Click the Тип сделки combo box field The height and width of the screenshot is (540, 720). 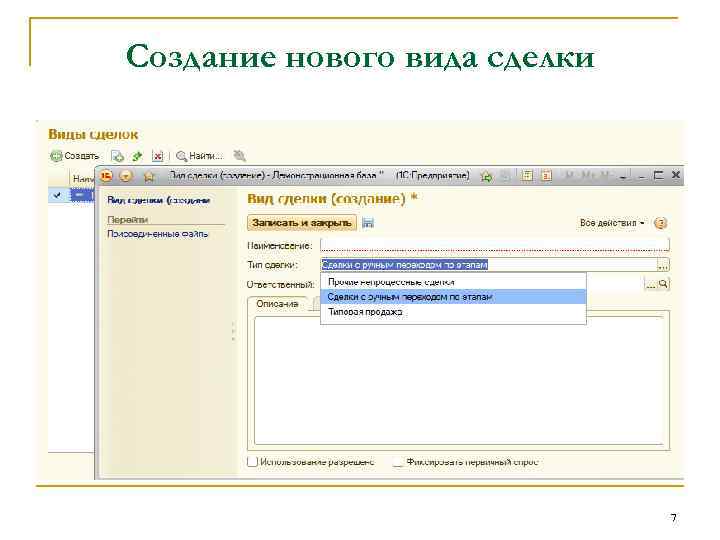click(x=489, y=264)
